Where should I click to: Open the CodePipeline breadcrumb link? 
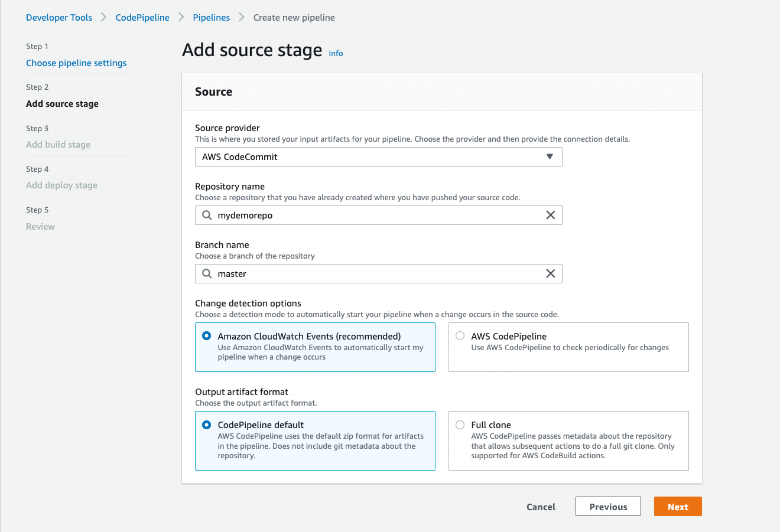(x=142, y=17)
